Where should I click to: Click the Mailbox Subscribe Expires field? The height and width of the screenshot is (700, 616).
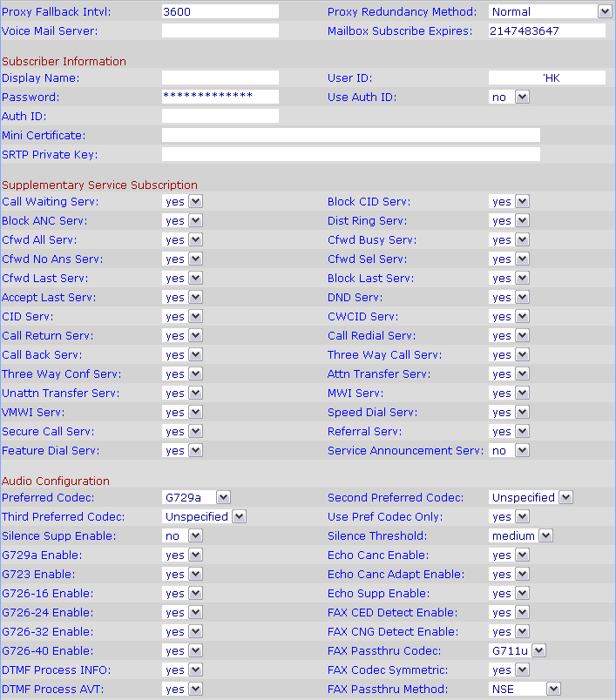[546, 30]
